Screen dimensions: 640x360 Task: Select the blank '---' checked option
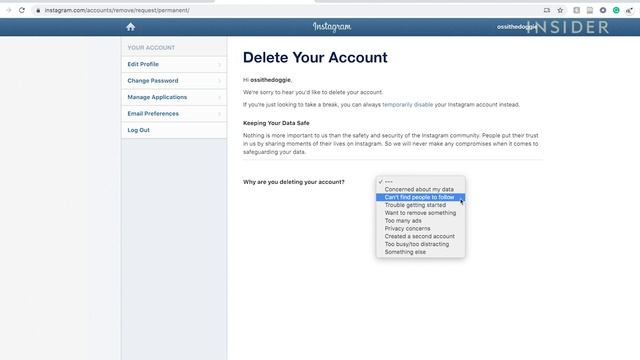pos(420,182)
